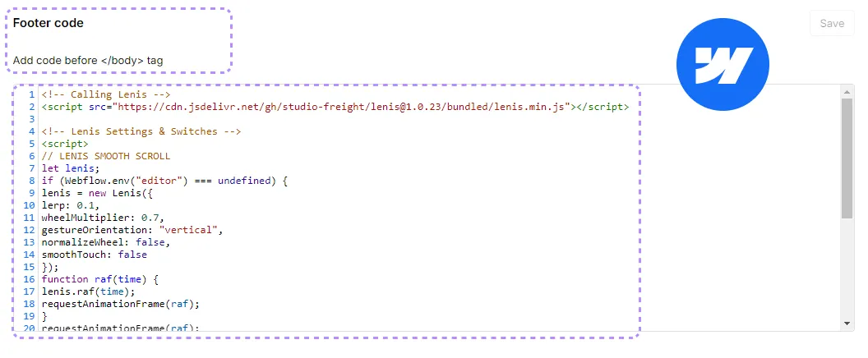Click the 'Lenis Settings & Switches' comment
This screenshot has width=868, height=358.
(141, 131)
